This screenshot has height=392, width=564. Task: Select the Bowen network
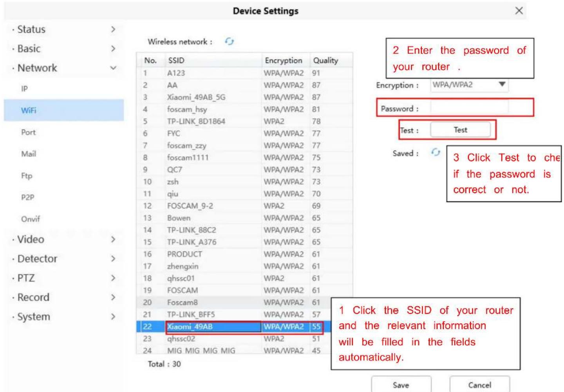(245, 218)
